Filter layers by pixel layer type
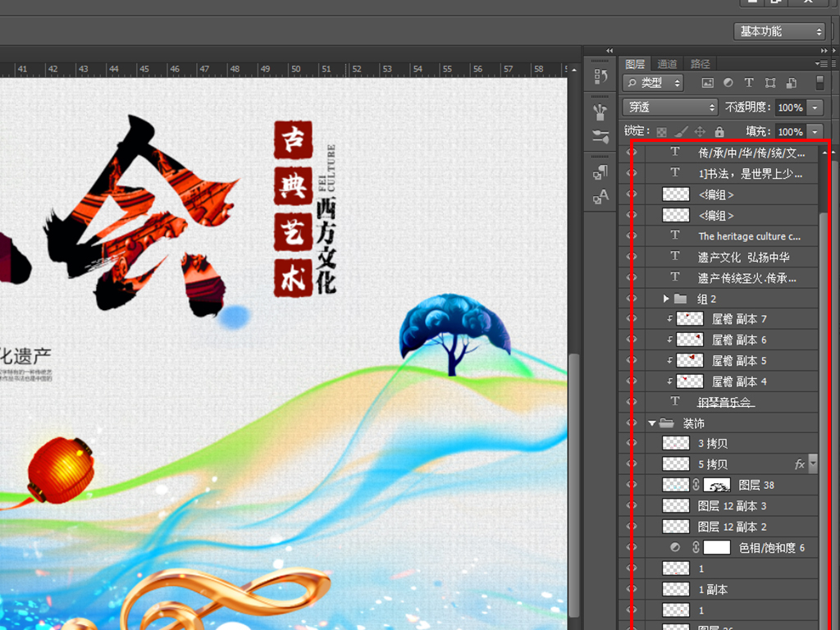The image size is (840, 630). (707, 83)
